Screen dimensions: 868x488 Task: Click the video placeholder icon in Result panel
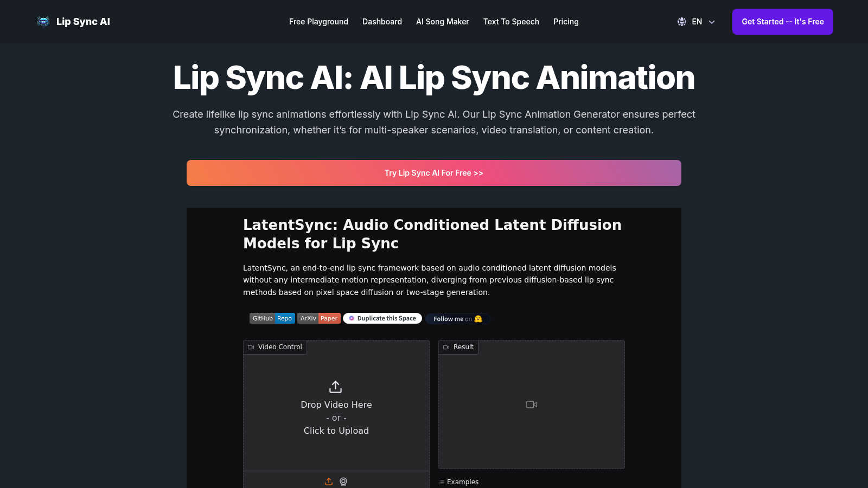pyautogui.click(x=532, y=404)
